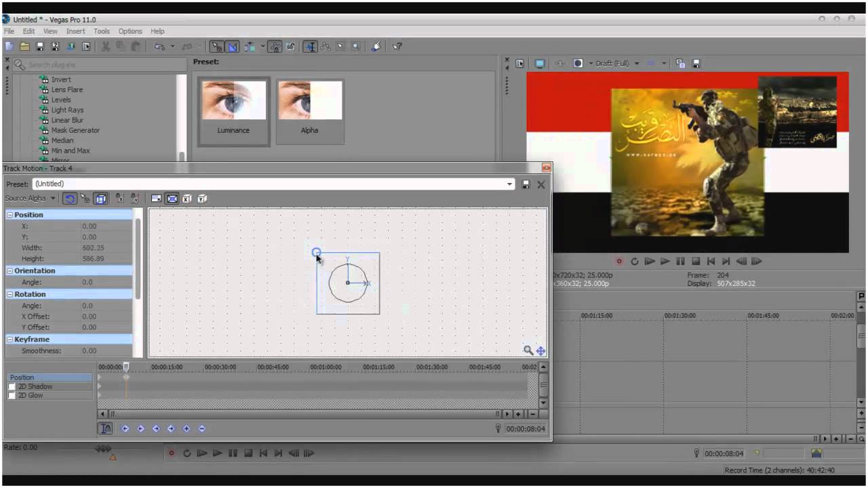The width and height of the screenshot is (868, 488).
Task: Adjust the playback Rate slider
Action: click(x=103, y=449)
